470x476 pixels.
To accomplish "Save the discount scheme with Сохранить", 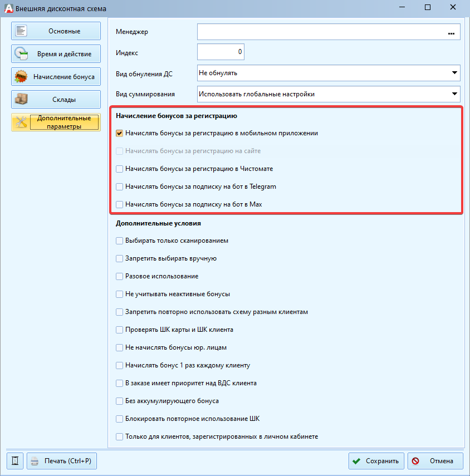I will click(376, 461).
